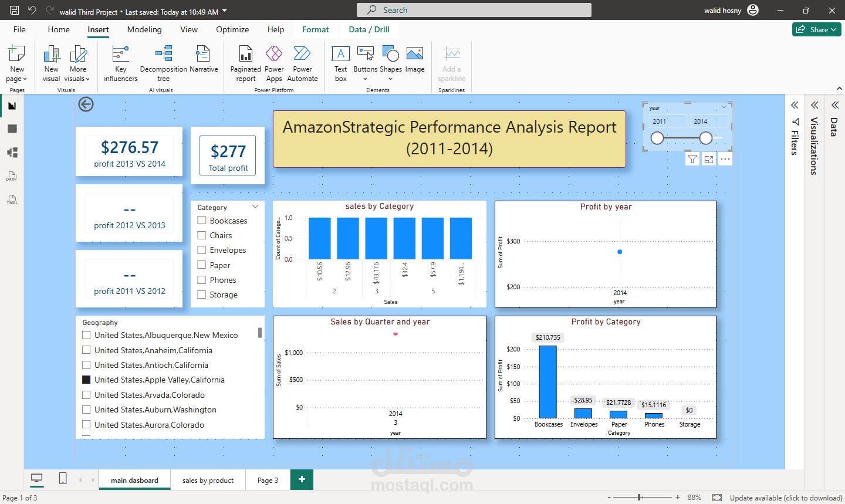
Task: Open the Page 3 tab
Action: [268, 480]
